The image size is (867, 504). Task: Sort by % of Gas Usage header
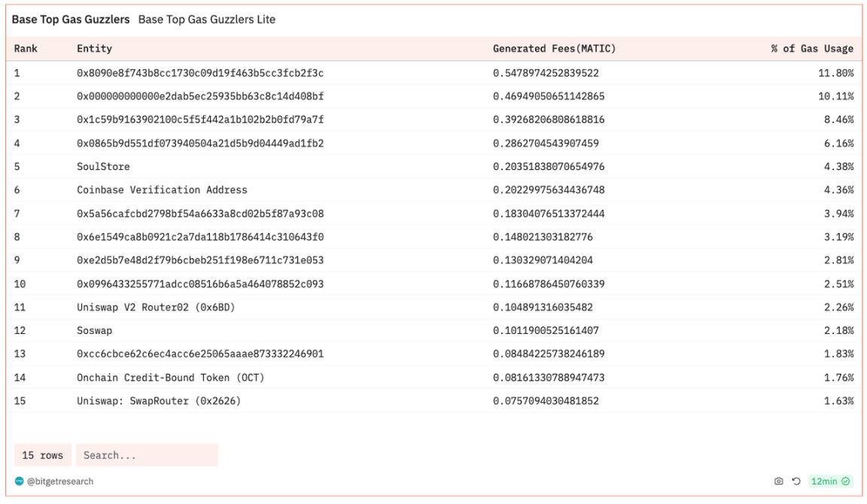[812, 49]
